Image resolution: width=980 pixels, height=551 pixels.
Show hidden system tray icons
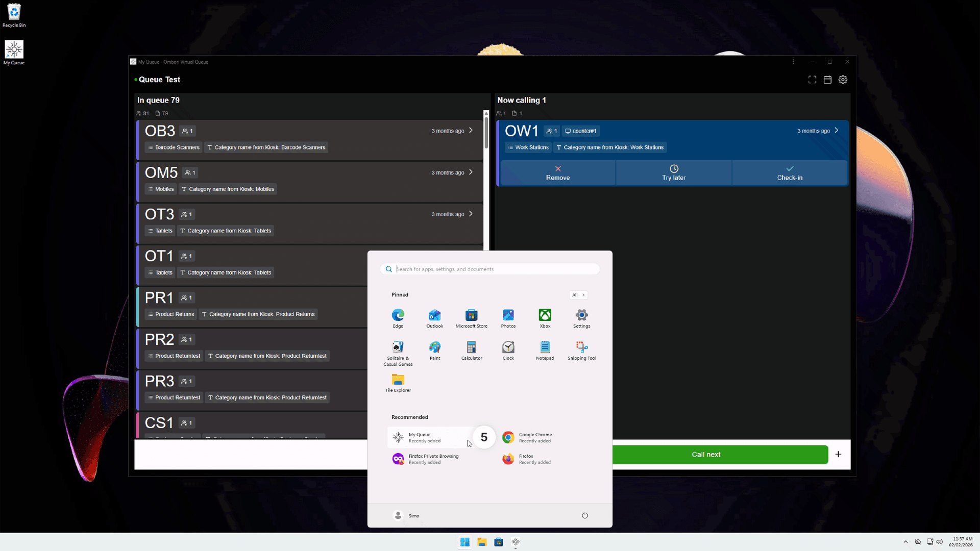click(905, 542)
